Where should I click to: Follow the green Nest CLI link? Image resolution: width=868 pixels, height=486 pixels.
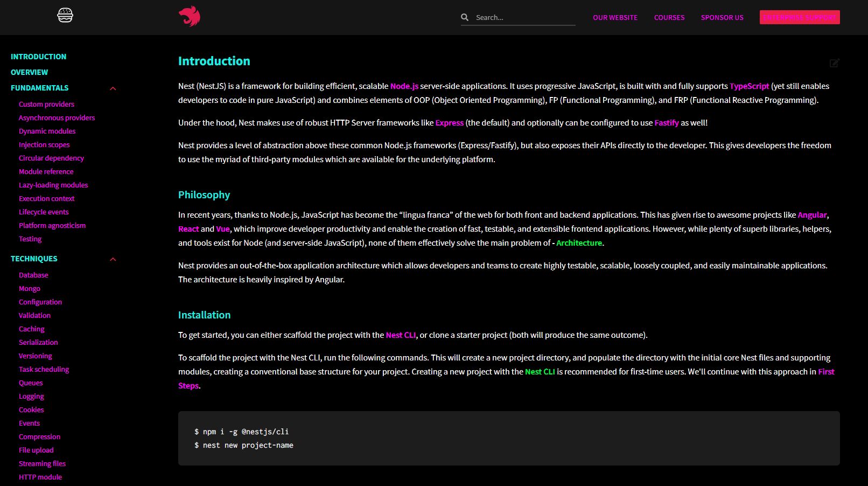(540, 372)
